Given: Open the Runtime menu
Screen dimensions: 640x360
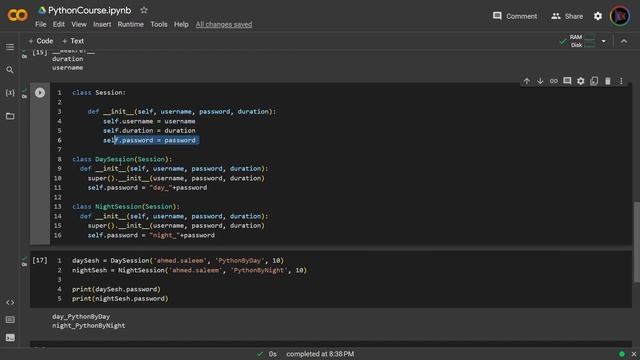Looking at the screenshot, I should 131,24.
